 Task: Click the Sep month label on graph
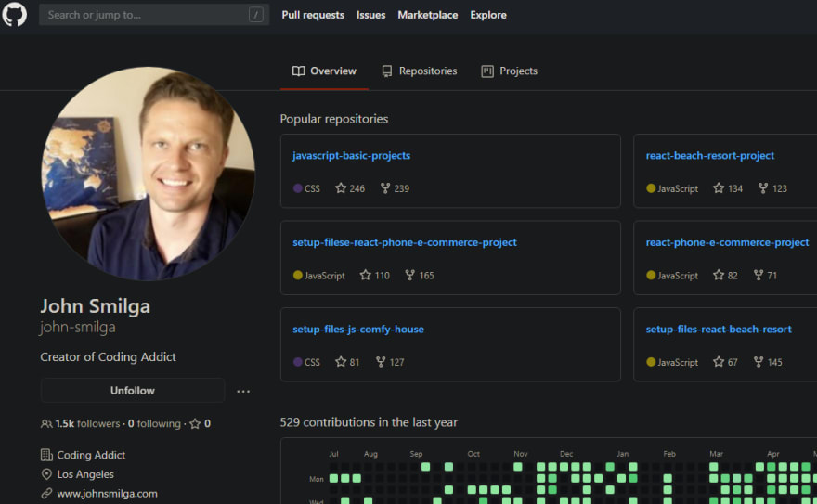tap(416, 454)
